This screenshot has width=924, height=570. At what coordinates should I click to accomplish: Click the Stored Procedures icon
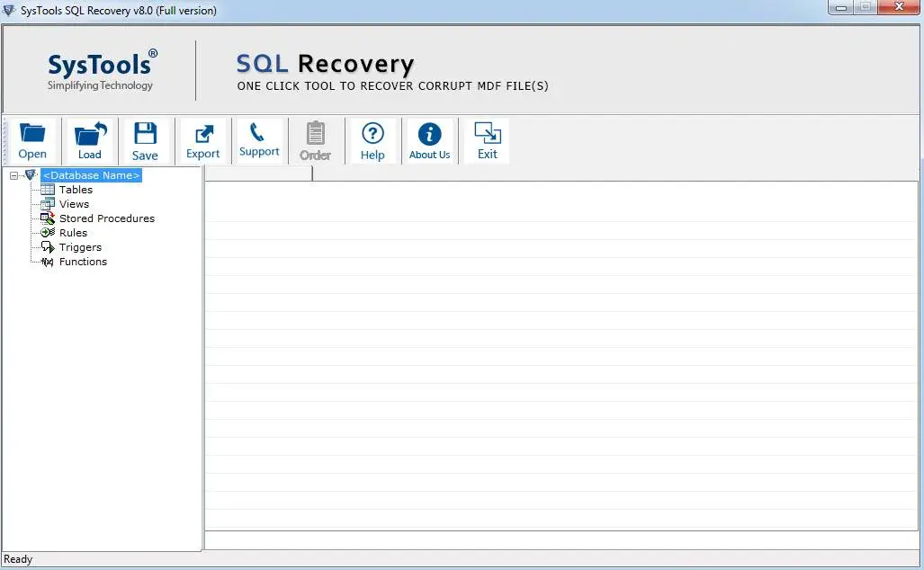(48, 218)
